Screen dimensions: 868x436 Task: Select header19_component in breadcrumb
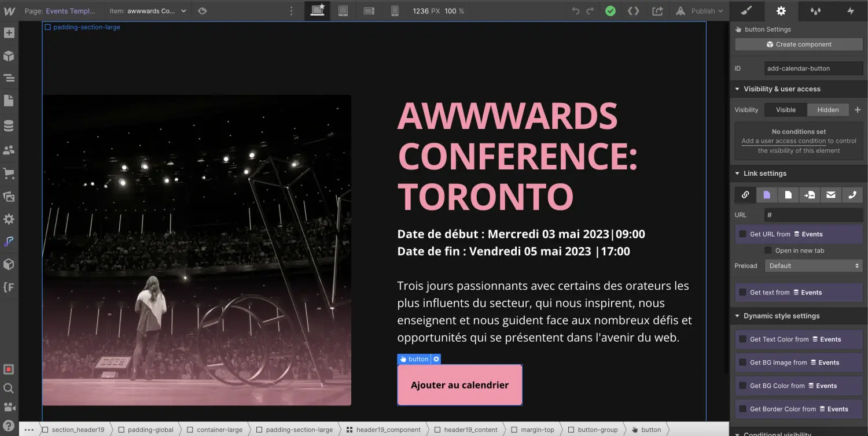pyautogui.click(x=384, y=430)
